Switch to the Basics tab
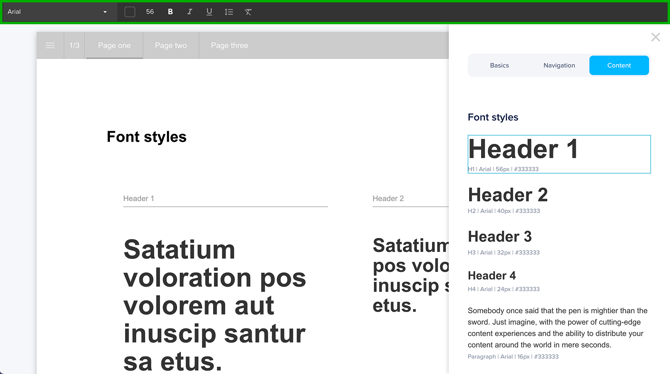 pos(499,65)
